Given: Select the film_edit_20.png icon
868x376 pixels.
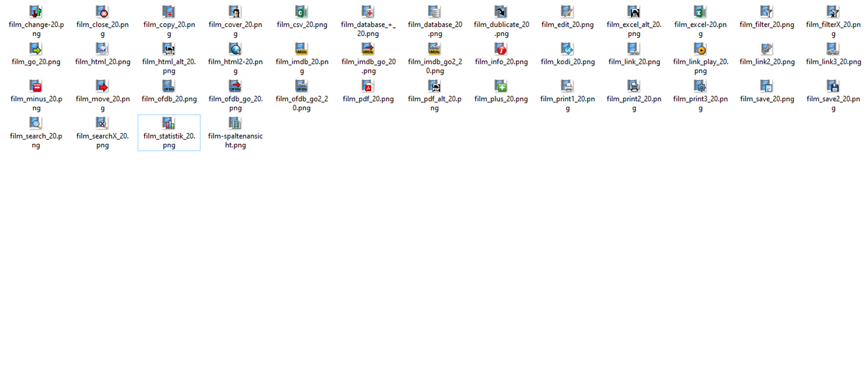Looking at the screenshot, I should (567, 11).
